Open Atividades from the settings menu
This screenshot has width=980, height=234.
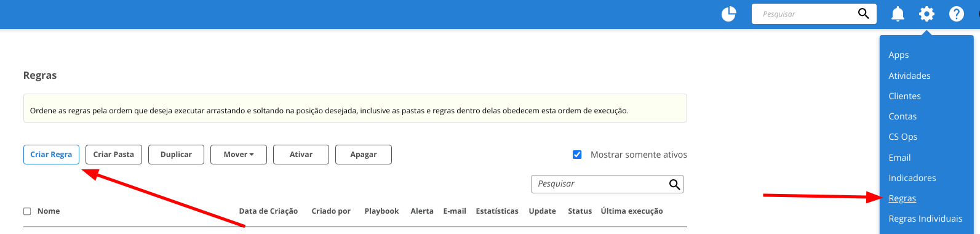coord(909,76)
